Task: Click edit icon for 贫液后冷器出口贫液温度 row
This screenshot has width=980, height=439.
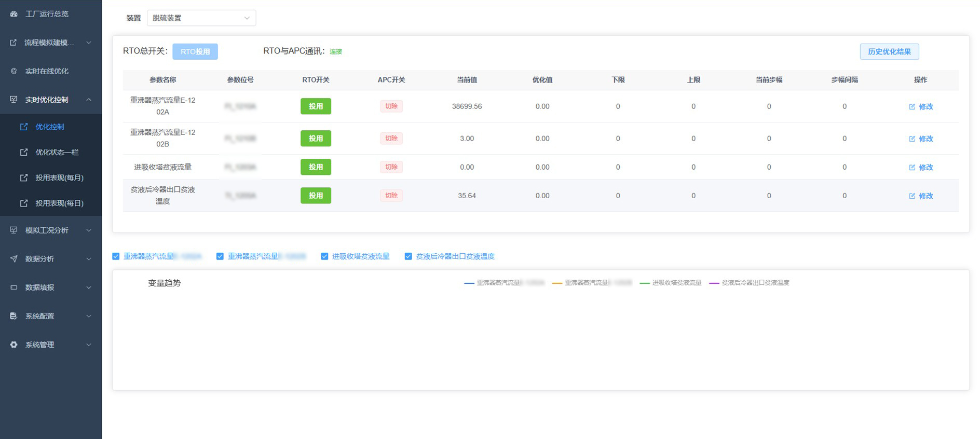Action: (912, 196)
